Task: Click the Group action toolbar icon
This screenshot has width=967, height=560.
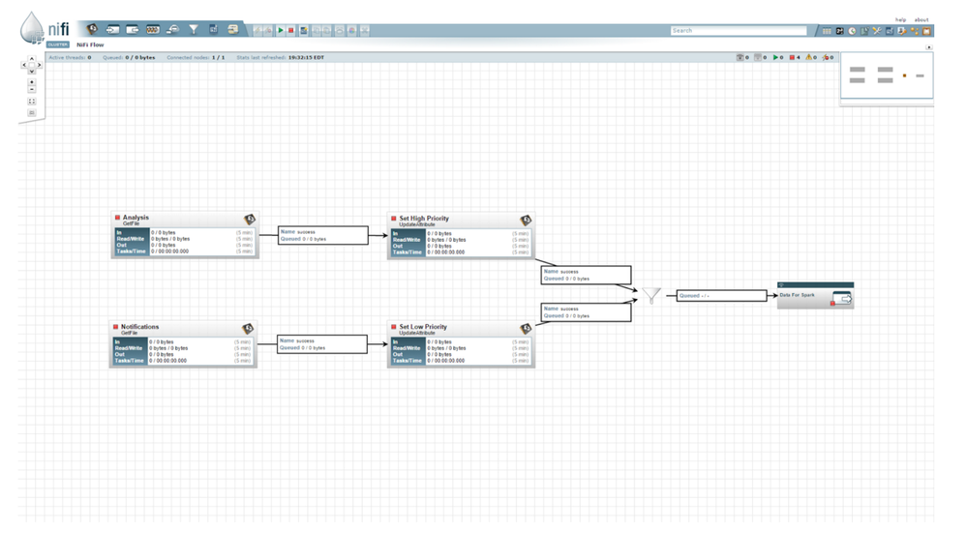Action: 339,30
